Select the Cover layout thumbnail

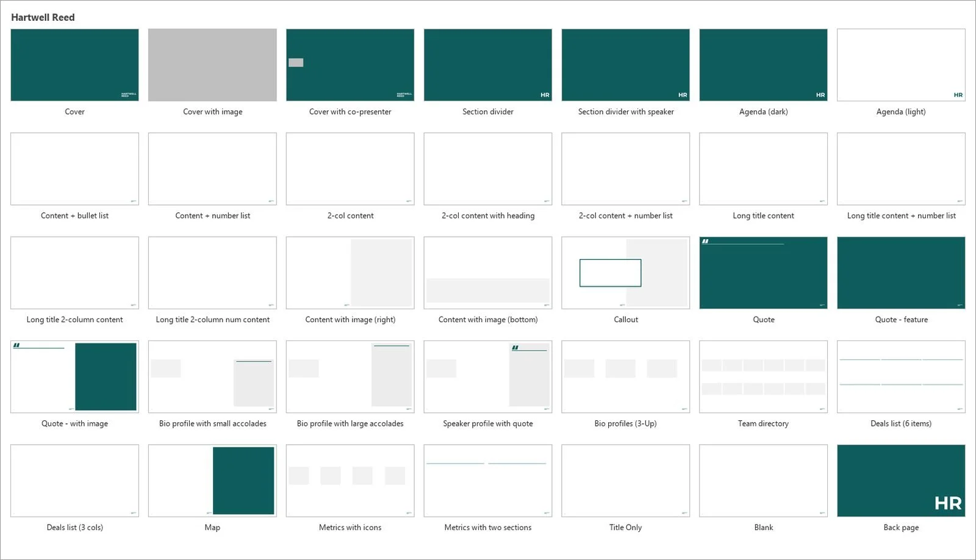tap(74, 65)
